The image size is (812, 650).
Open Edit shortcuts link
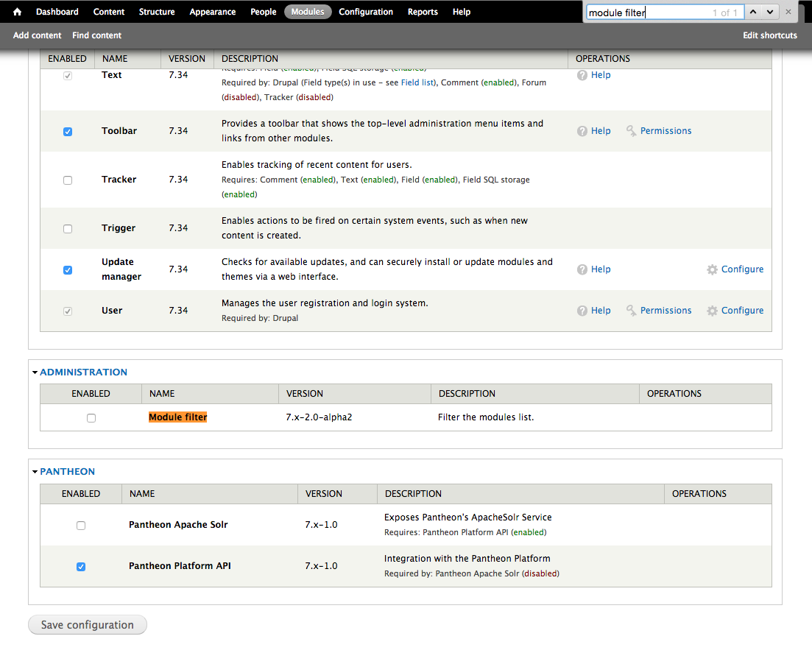pos(770,35)
